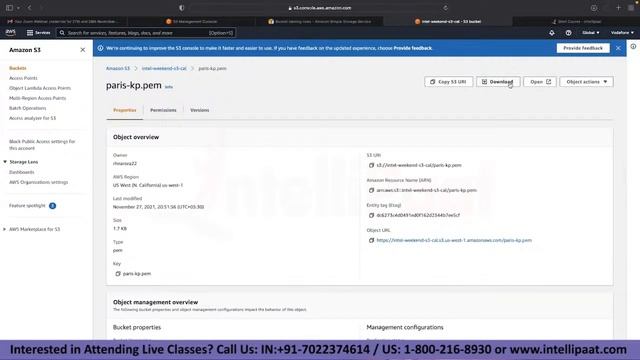Image resolution: width=640 pixels, height=360 pixels.
Task: Expand the Object actions dropdown
Action: pos(587,82)
